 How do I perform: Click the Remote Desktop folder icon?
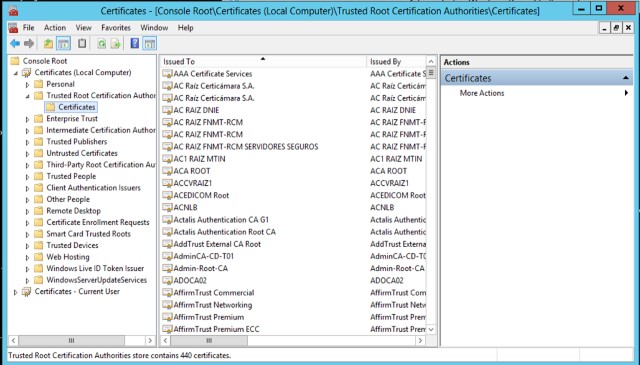pos(39,211)
